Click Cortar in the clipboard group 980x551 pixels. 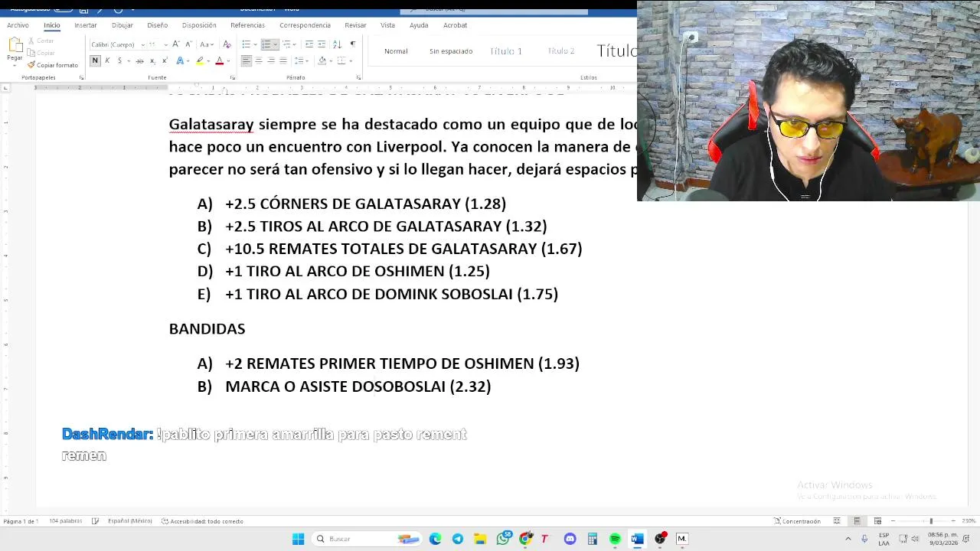[40, 41]
